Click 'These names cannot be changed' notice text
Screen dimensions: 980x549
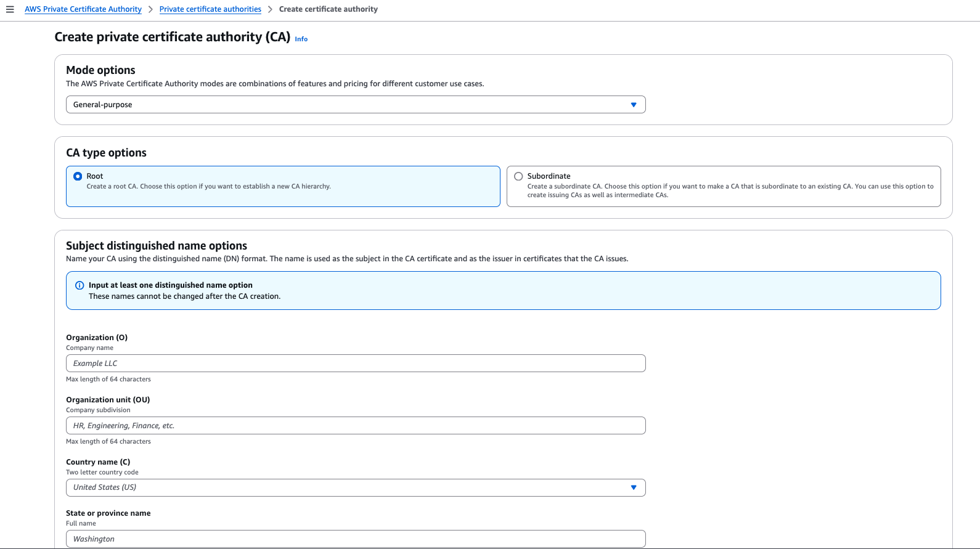tap(185, 296)
